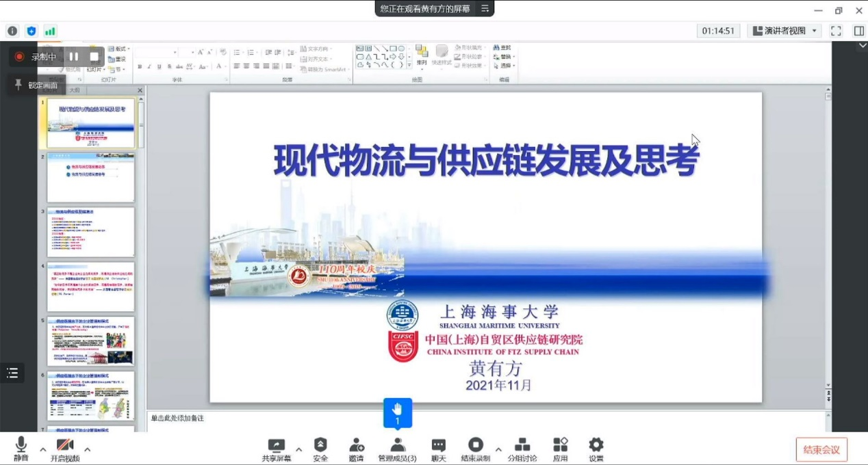
Task: Click the 重设 reset slide button
Action: (117, 59)
